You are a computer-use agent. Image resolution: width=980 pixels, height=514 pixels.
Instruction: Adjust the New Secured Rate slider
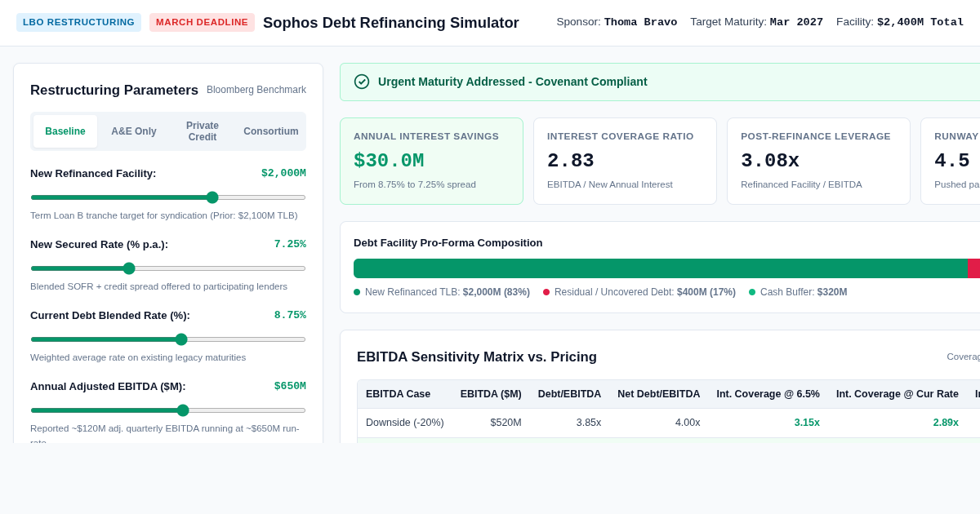[x=168, y=268]
